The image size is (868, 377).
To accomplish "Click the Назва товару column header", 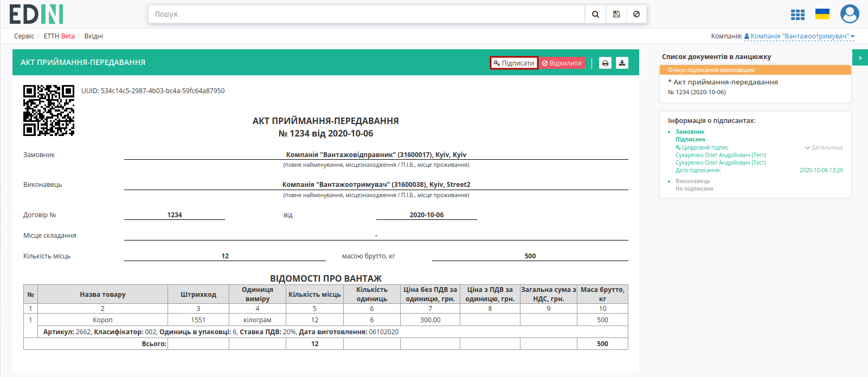I will click(102, 295).
